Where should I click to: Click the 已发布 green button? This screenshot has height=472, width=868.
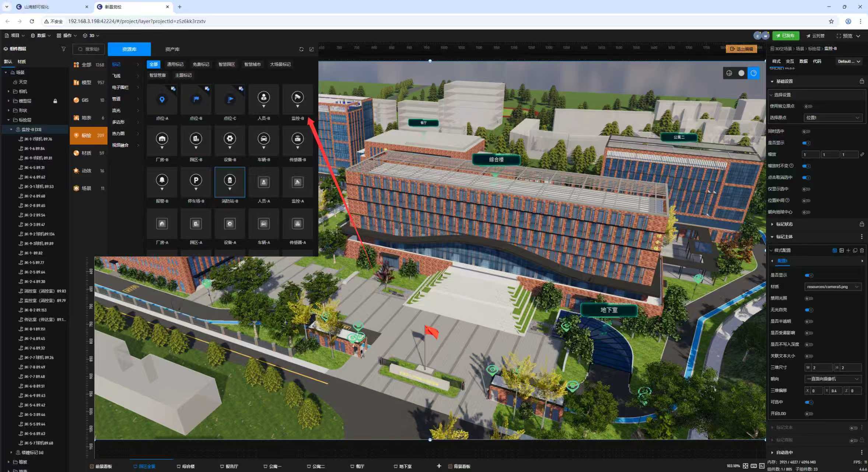[785, 36]
